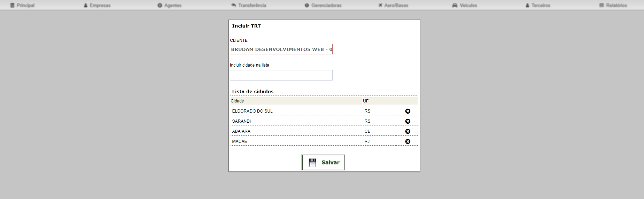Click the Principal menu icon

click(13, 5)
